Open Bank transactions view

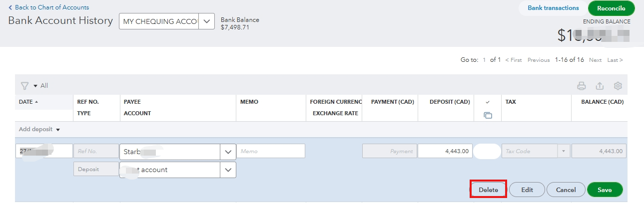tap(553, 8)
